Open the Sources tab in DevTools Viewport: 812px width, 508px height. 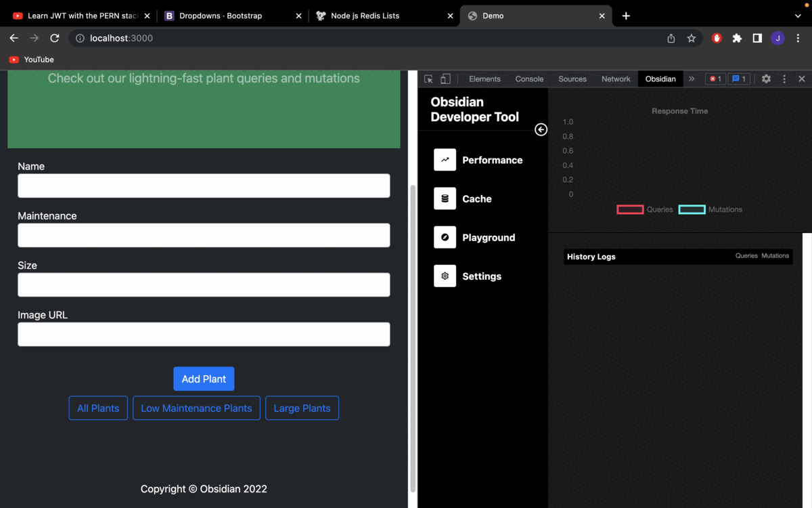pos(572,79)
